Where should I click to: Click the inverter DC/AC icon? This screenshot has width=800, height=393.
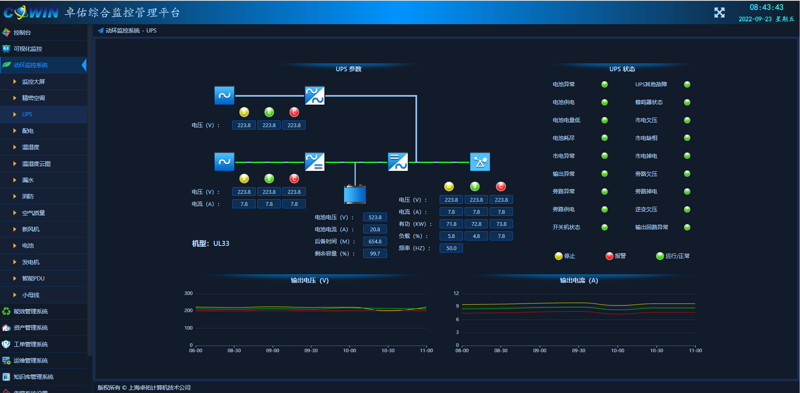(398, 162)
